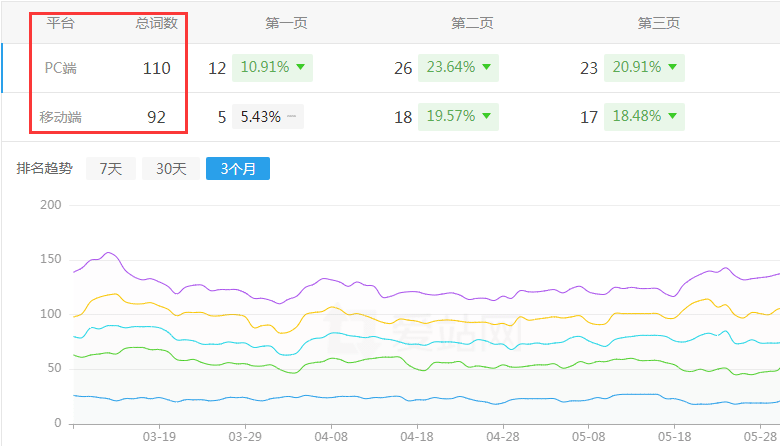Click the 总词数 column header

tap(157, 22)
